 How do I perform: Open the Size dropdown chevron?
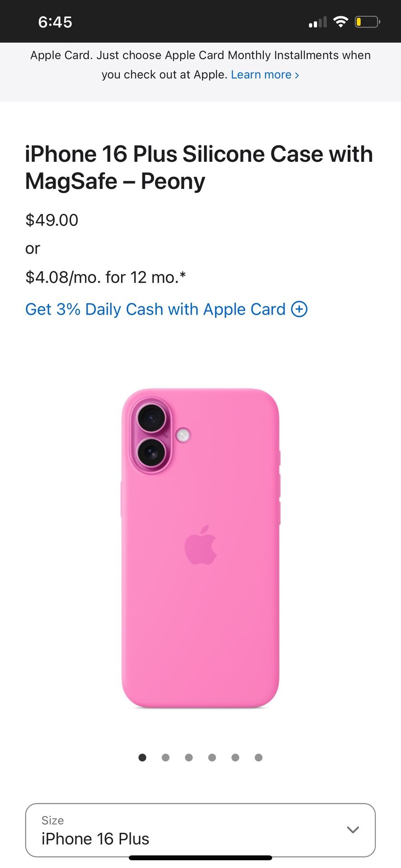(x=353, y=830)
